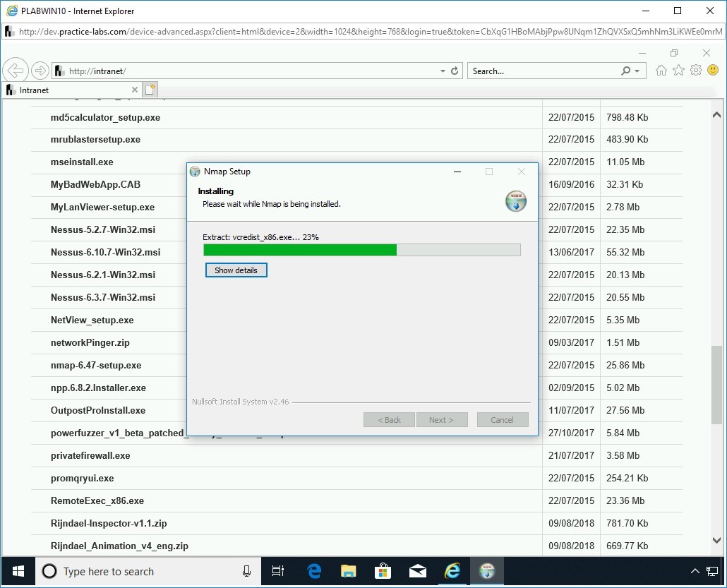Viewport: 727px width, 588px height.
Task: Click the IE Search box
Action: tap(543, 71)
